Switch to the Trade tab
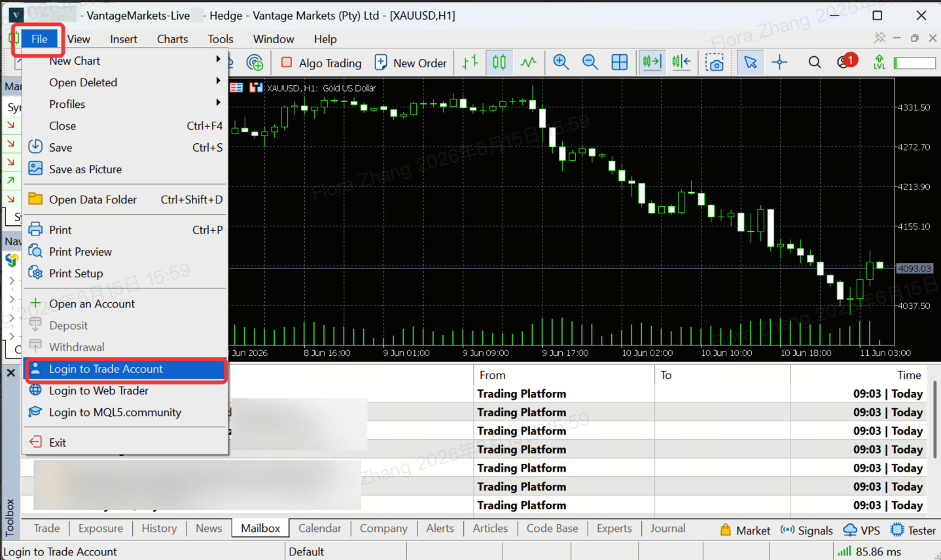Screen dimensions: 941x560 pos(46,529)
